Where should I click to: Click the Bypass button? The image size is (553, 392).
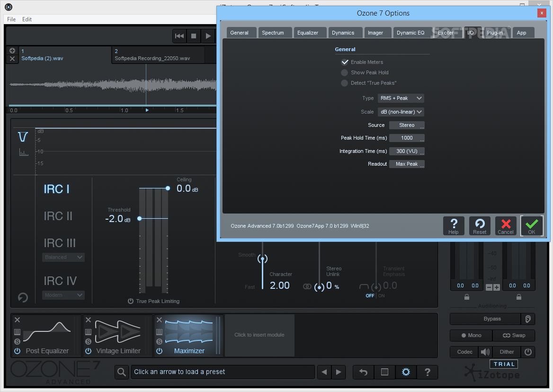click(486, 319)
